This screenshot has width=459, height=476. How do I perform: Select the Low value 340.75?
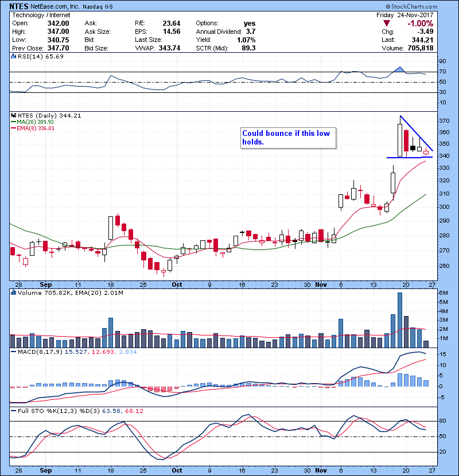point(58,40)
